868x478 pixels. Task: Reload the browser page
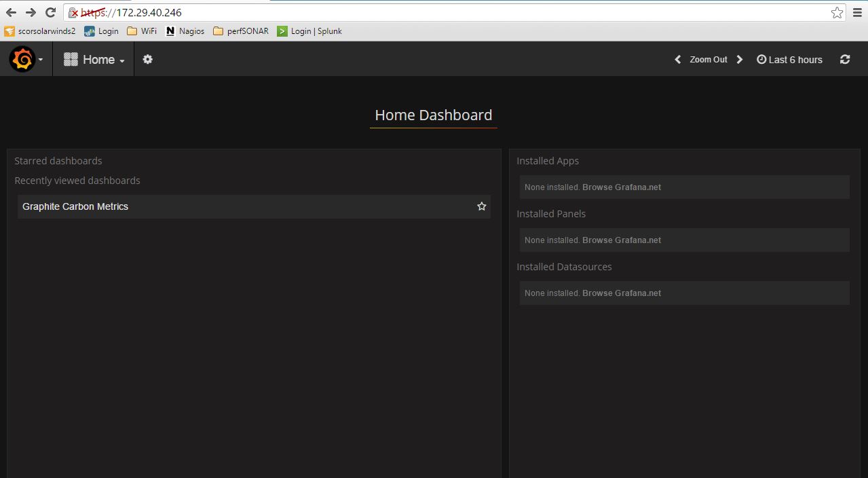click(50, 12)
